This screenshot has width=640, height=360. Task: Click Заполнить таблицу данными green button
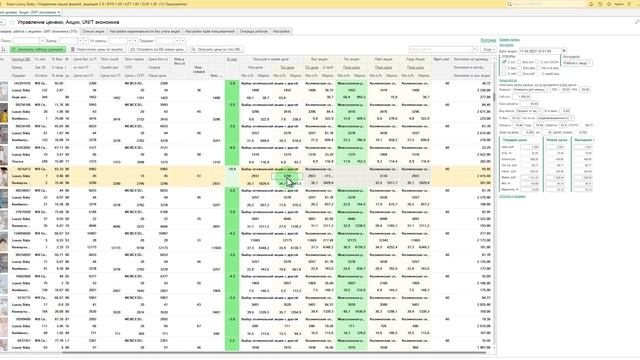[x=38, y=49]
